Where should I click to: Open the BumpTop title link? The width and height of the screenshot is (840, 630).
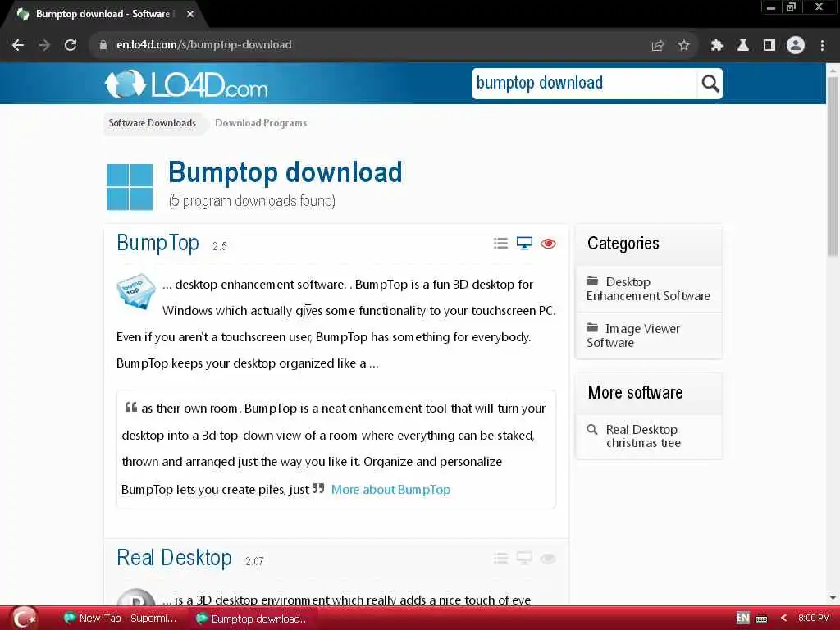coord(157,243)
